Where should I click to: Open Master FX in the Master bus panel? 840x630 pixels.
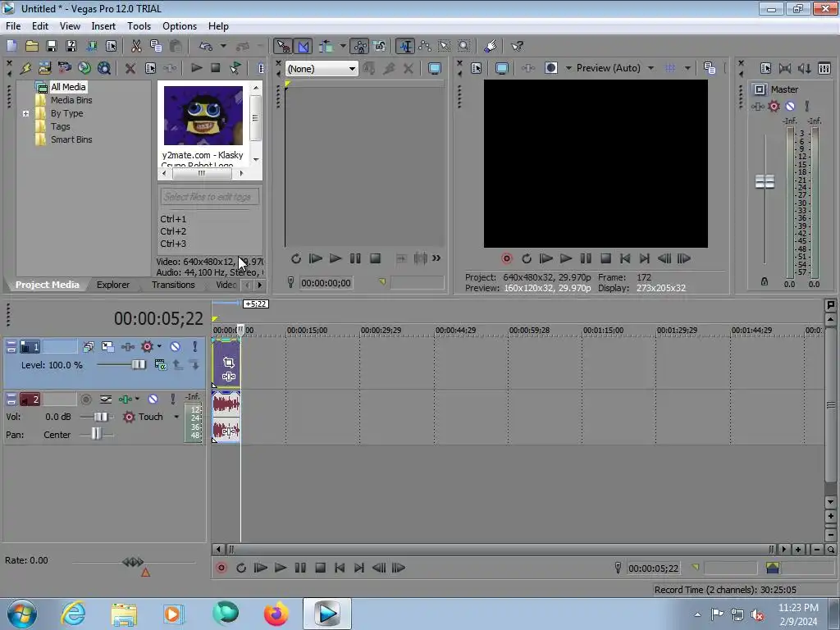coord(758,106)
